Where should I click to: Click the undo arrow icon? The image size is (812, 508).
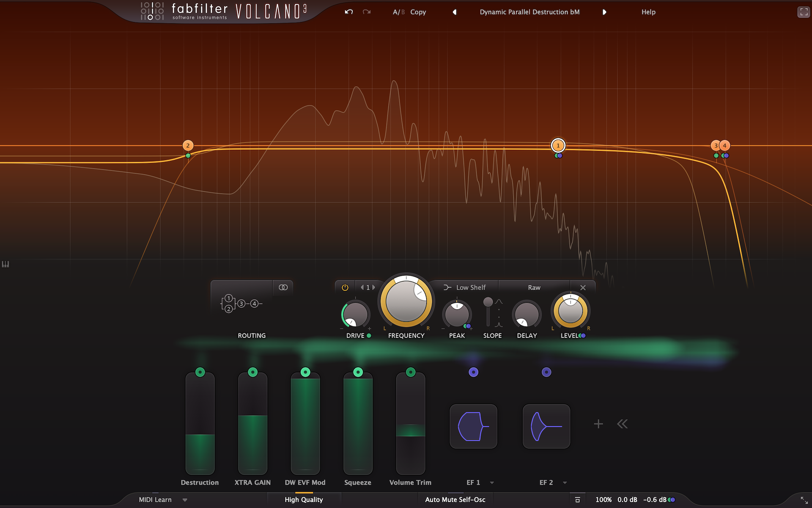(x=348, y=12)
